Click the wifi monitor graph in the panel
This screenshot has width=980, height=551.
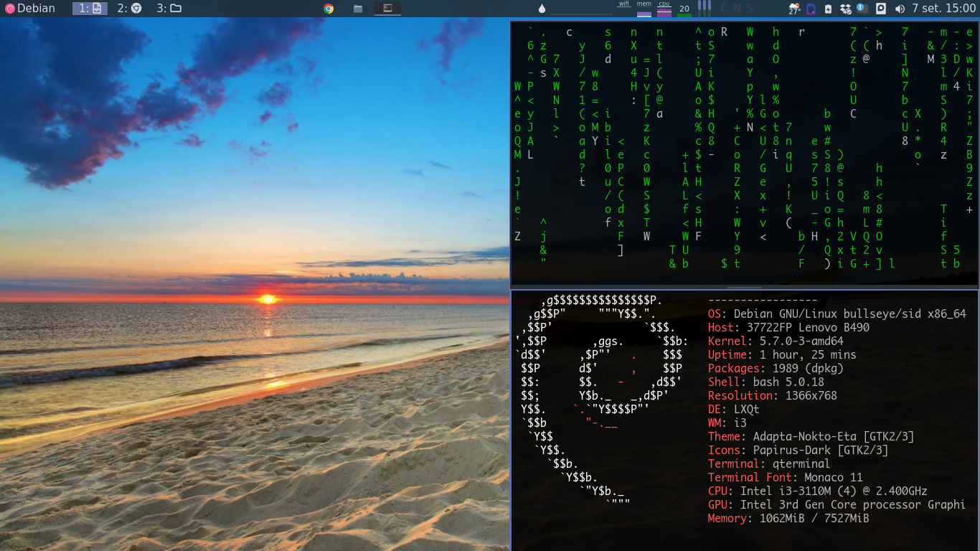coord(624,8)
